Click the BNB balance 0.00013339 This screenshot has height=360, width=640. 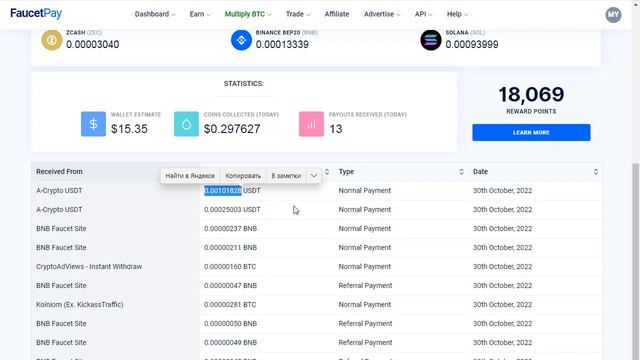(282, 44)
